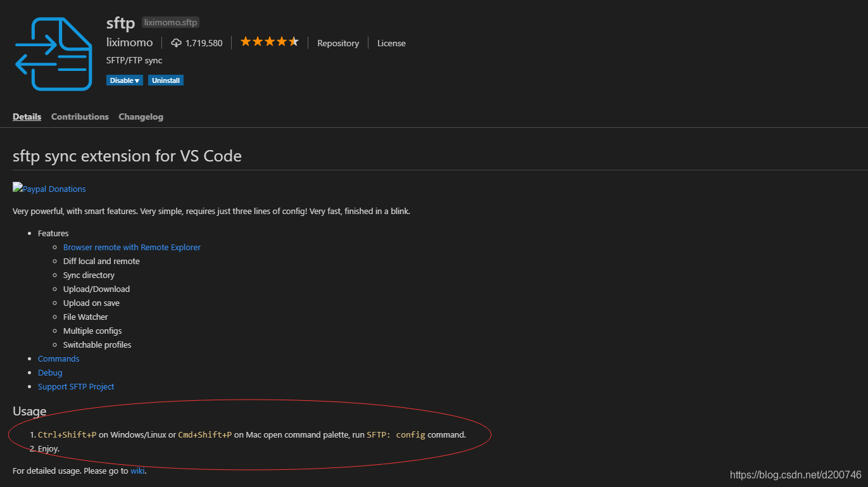
Task: Switch to the Contributions tab
Action: (x=80, y=117)
